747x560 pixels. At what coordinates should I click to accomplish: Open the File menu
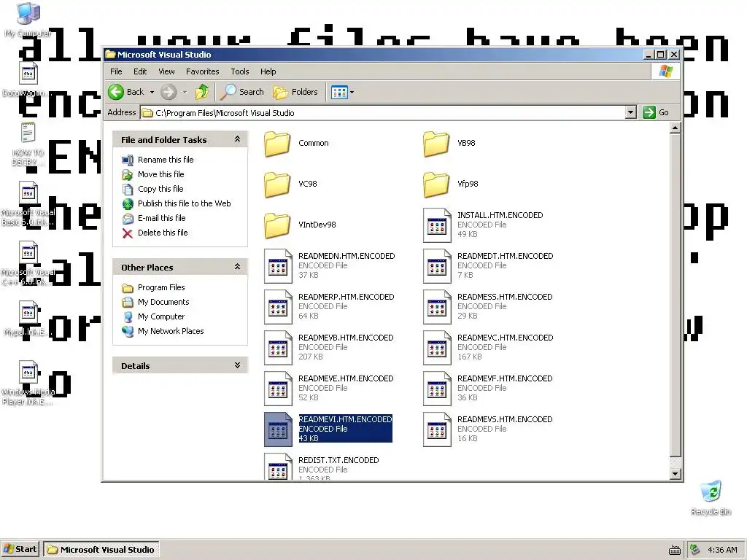116,71
